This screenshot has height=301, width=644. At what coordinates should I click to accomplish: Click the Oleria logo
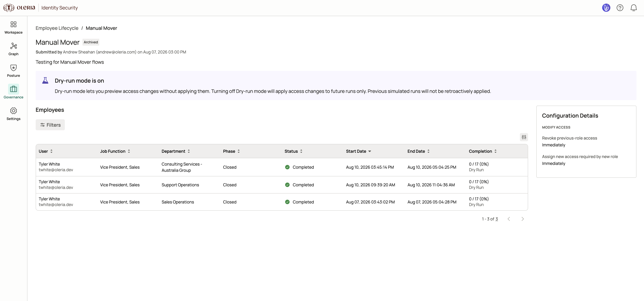(x=19, y=8)
